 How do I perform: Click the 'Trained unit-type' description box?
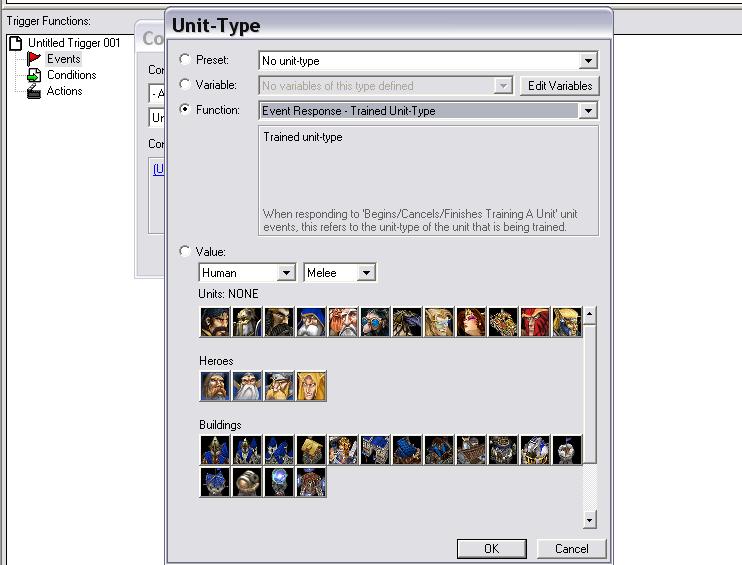click(428, 180)
